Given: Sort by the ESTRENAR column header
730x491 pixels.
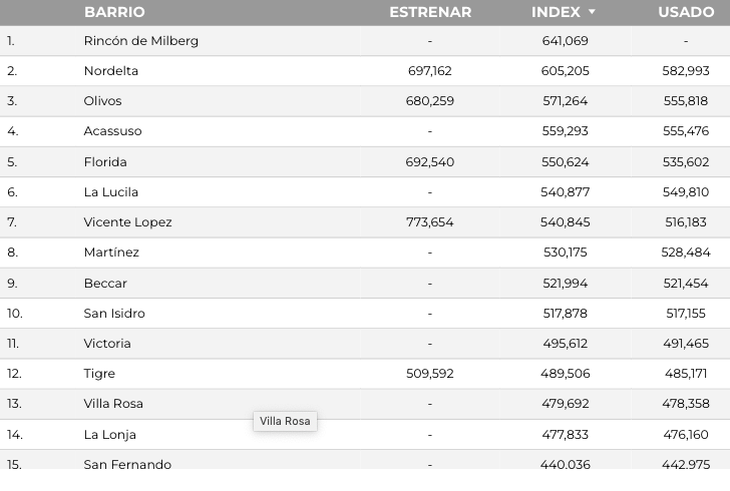Looking at the screenshot, I should [430, 12].
